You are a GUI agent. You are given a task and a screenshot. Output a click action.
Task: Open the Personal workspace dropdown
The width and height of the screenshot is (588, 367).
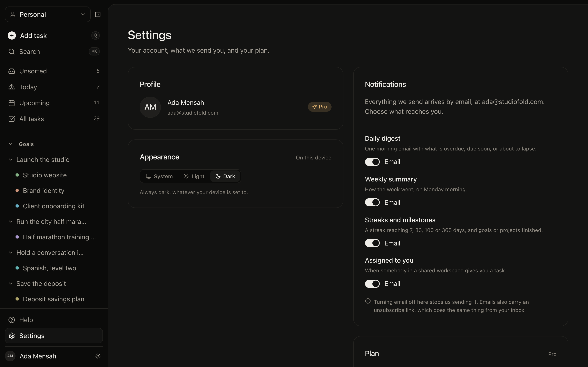click(x=48, y=14)
